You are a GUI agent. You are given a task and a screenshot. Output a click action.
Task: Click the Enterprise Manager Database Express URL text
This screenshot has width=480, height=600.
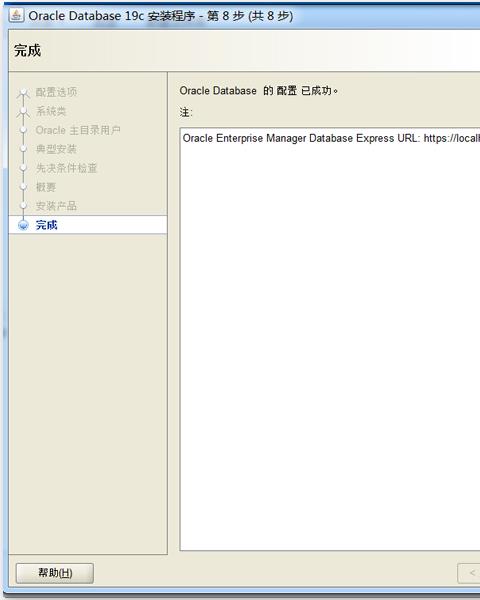click(x=331, y=138)
